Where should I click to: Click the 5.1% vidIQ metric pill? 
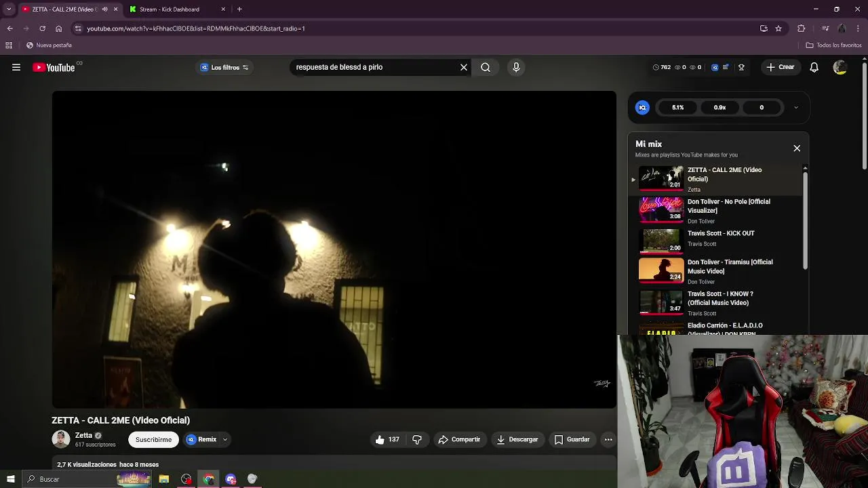pyautogui.click(x=678, y=107)
